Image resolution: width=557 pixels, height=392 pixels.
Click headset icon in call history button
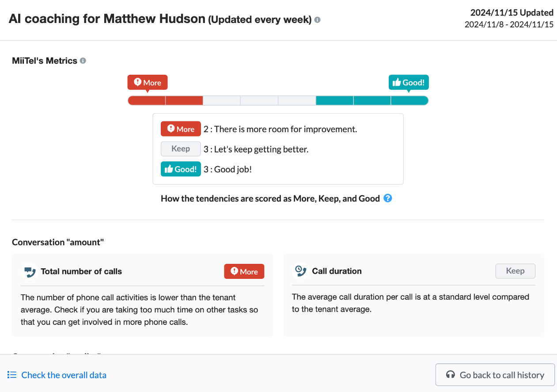pyautogui.click(x=451, y=375)
